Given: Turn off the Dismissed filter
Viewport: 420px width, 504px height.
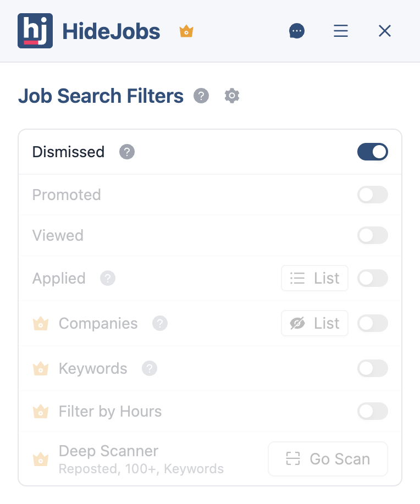Looking at the screenshot, I should (373, 152).
